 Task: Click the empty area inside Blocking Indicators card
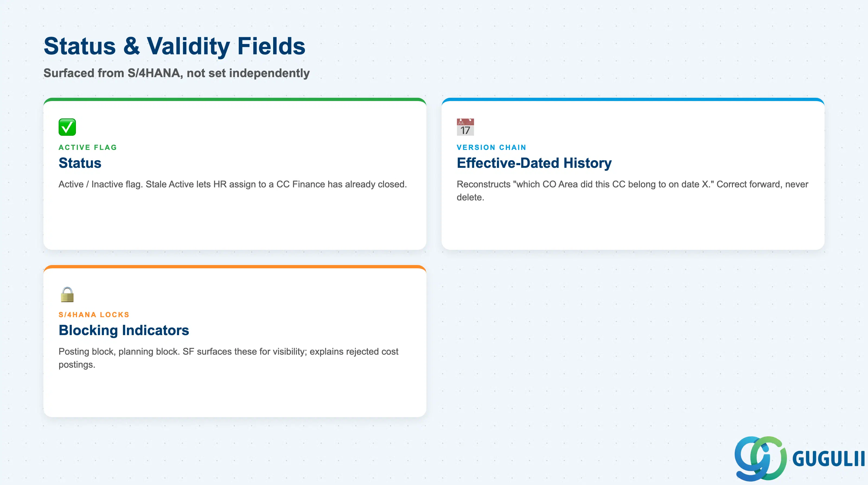pos(235,393)
